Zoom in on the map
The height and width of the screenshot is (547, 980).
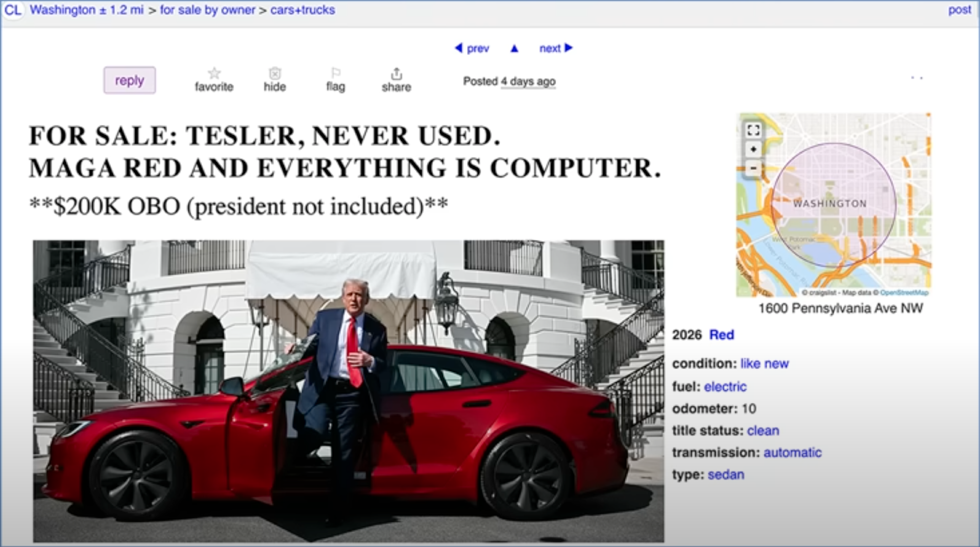pyautogui.click(x=753, y=149)
